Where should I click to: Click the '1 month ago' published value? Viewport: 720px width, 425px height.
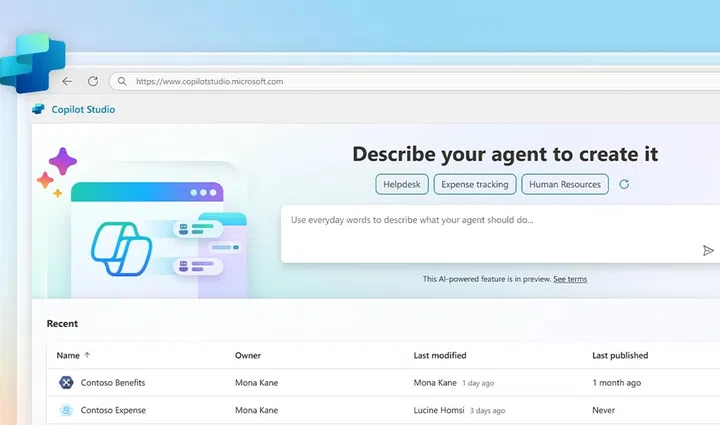[617, 382]
